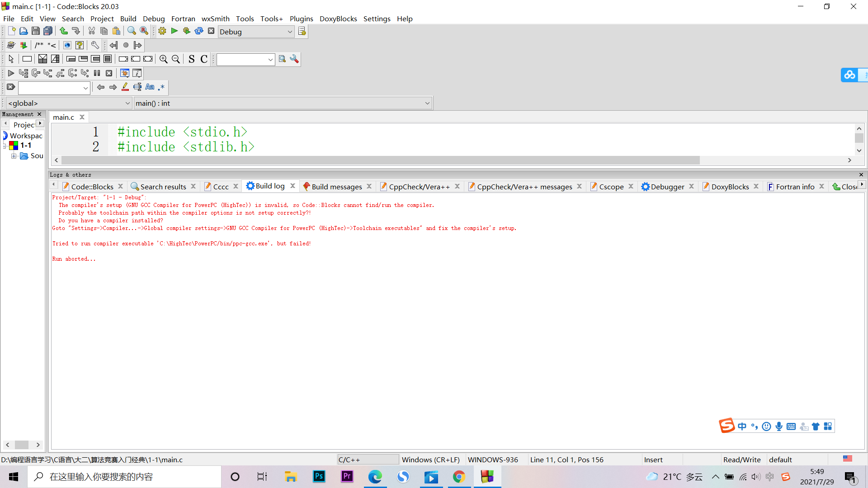Close the Cccc log tab
Screen dimensions: 868x488
pyautogui.click(x=236, y=186)
